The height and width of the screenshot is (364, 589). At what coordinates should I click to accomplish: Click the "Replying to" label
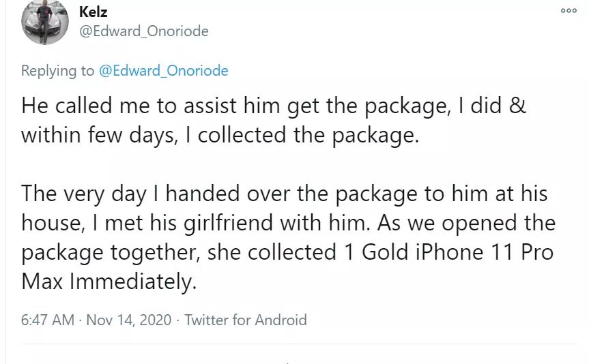coord(58,71)
